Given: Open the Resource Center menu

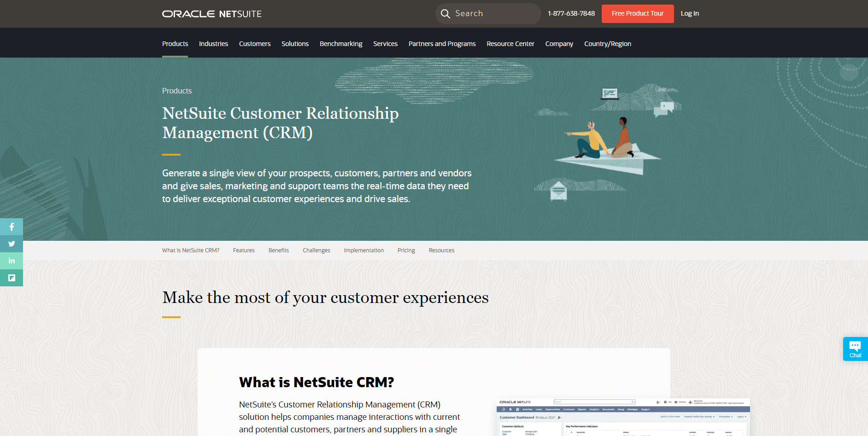Looking at the screenshot, I should coord(510,43).
